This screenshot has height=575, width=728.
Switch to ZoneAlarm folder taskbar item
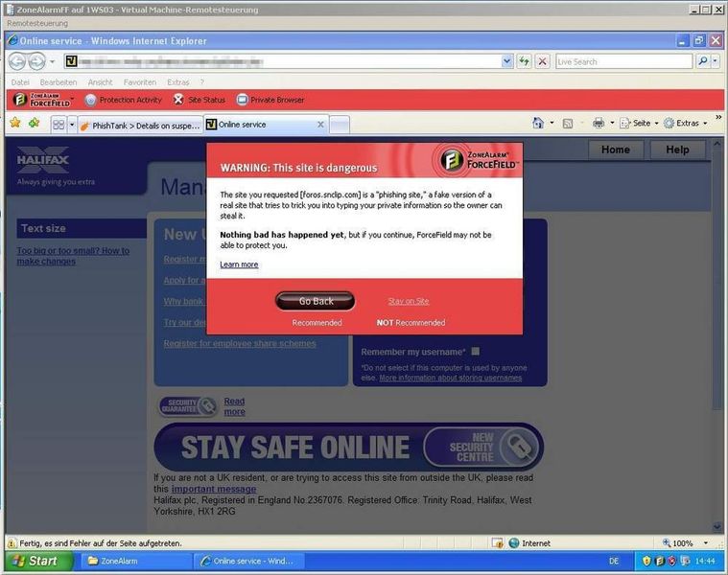coord(137,561)
